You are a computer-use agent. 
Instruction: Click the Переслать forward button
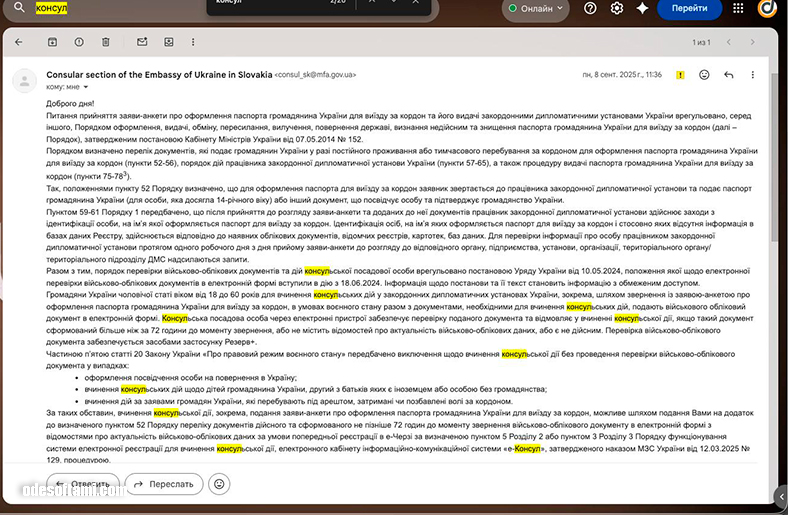(x=164, y=483)
